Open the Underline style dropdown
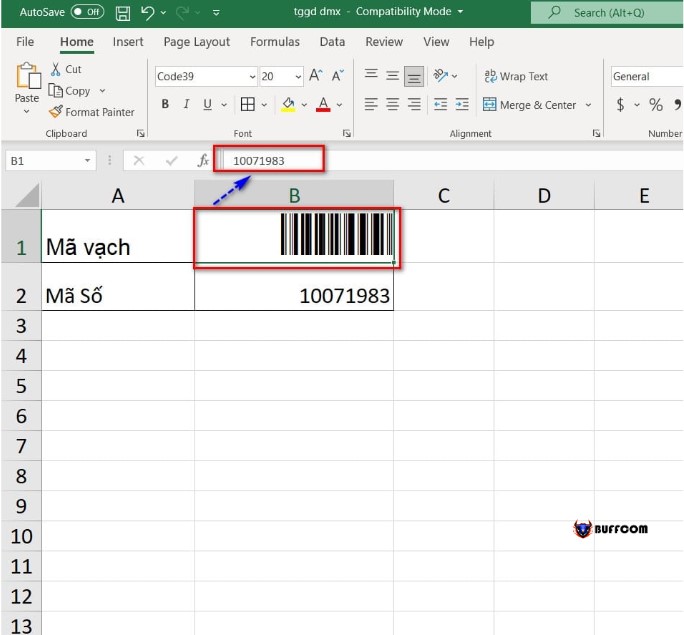 click(224, 105)
